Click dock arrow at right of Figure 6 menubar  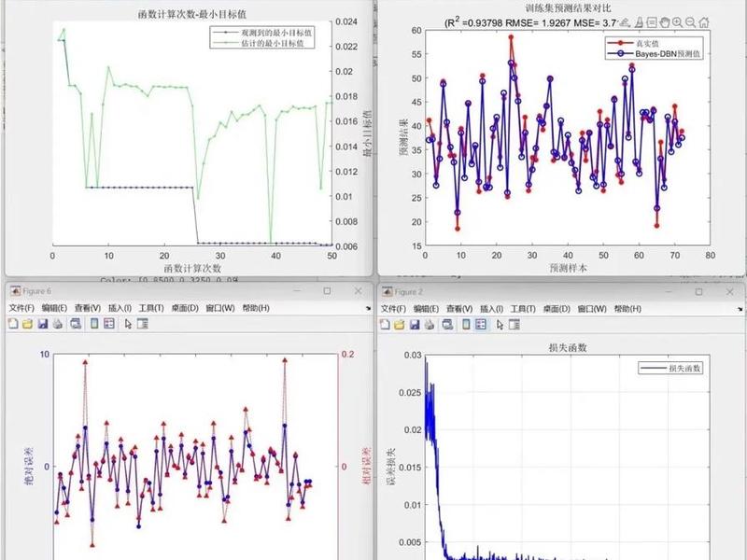pos(368,308)
